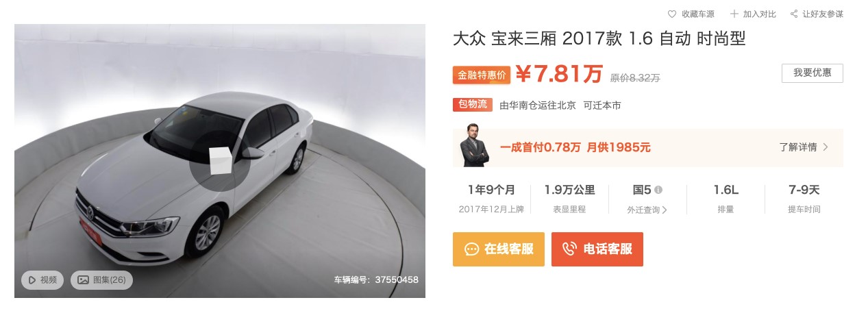Image resolution: width=868 pixels, height=324 pixels.
Task: Click the phone icon in 电话客服
Action: [x=570, y=249]
